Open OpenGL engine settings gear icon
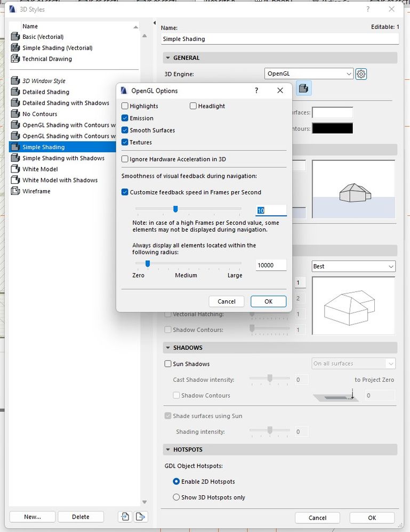 [361, 74]
